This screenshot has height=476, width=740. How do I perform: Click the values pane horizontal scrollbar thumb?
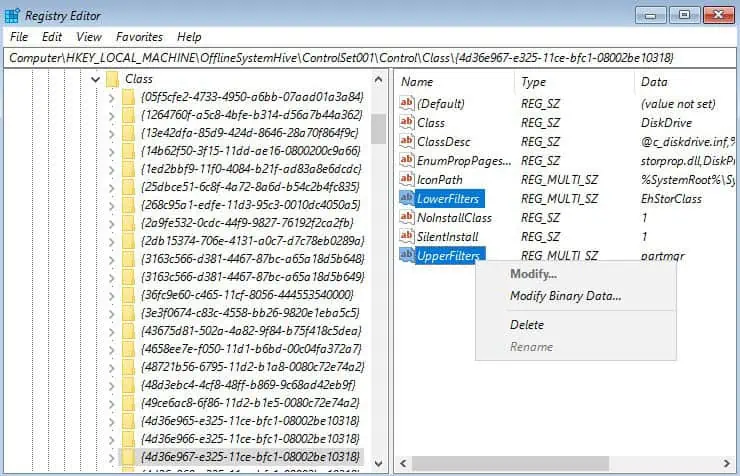[x=510, y=463]
